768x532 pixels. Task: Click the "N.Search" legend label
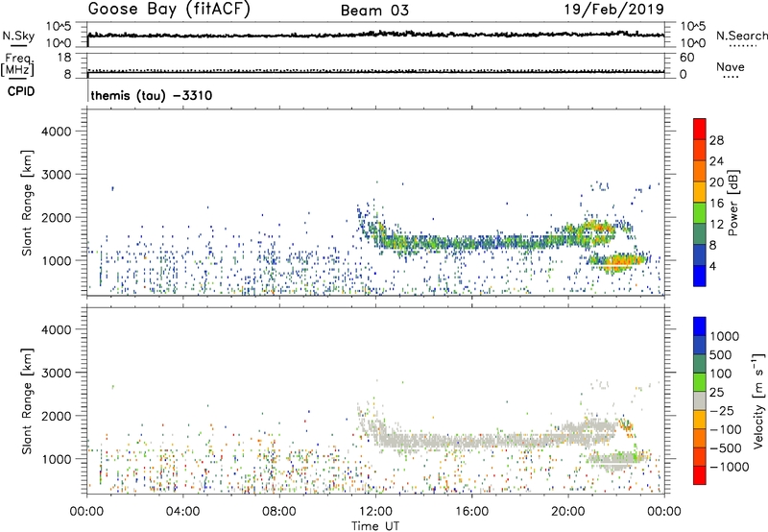[x=741, y=36]
